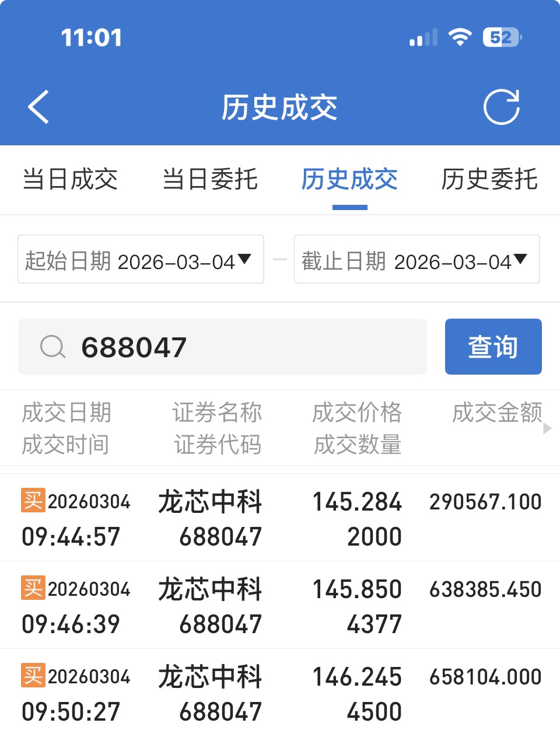The image size is (560, 730).
Task: Tap the cellular signal bars
Action: point(423,38)
